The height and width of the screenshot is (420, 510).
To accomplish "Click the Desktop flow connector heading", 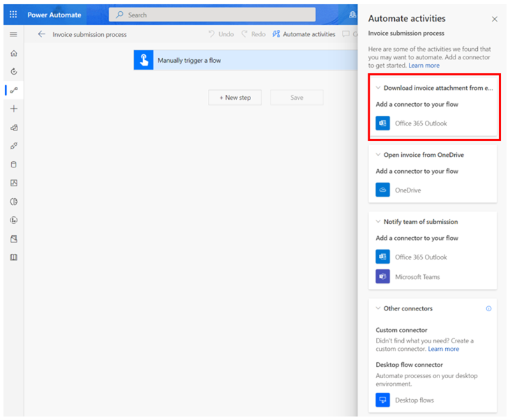I will 409,365.
